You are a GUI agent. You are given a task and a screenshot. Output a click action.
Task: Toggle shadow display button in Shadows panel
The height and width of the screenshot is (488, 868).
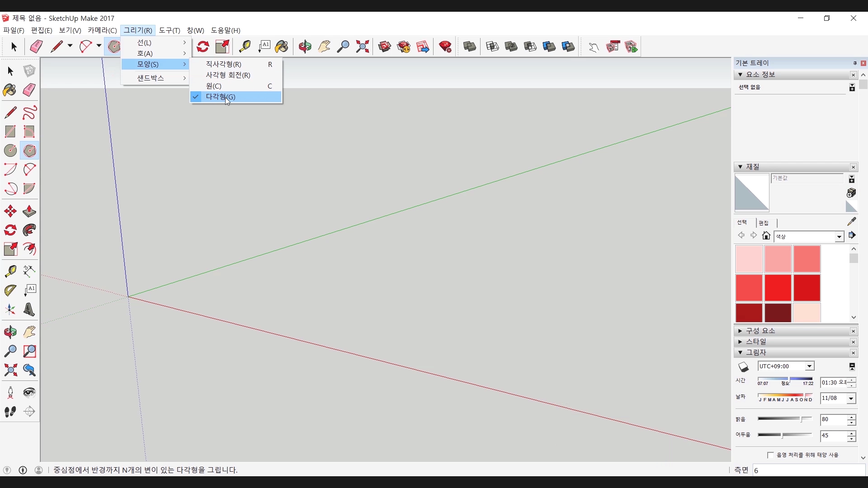[x=743, y=366]
